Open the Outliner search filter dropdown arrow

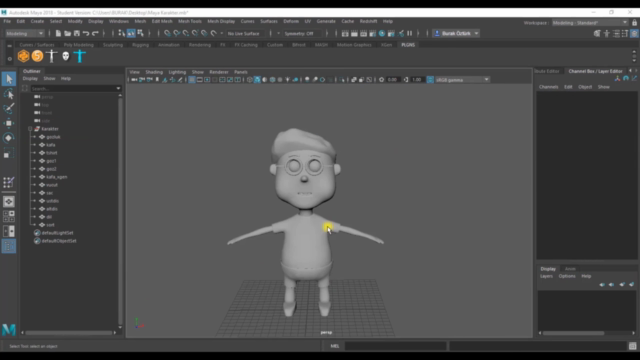coord(118,88)
